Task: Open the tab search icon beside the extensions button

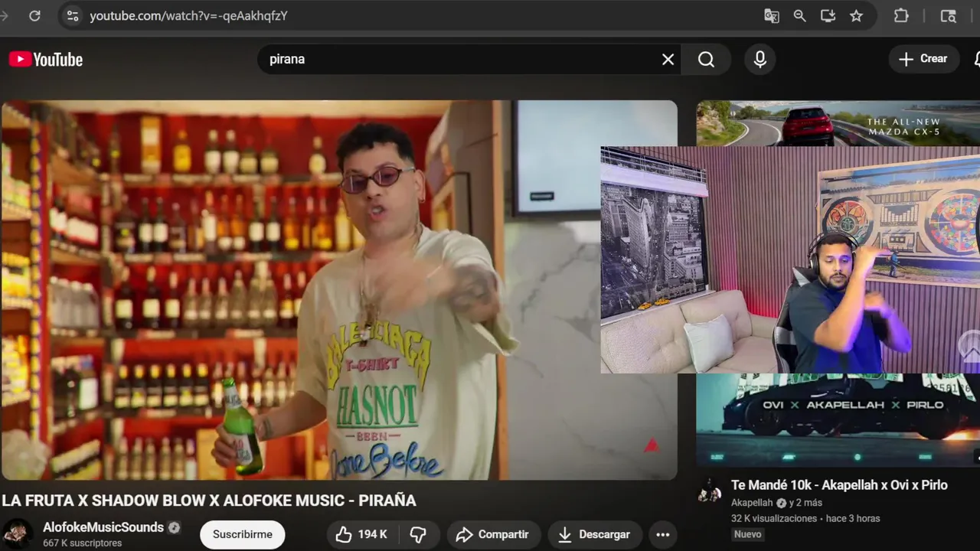Action: [x=948, y=15]
